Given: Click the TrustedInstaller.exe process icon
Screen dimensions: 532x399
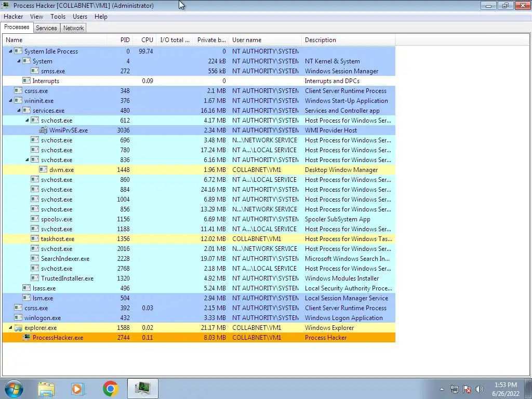Looking at the screenshot, I should click(x=35, y=278).
